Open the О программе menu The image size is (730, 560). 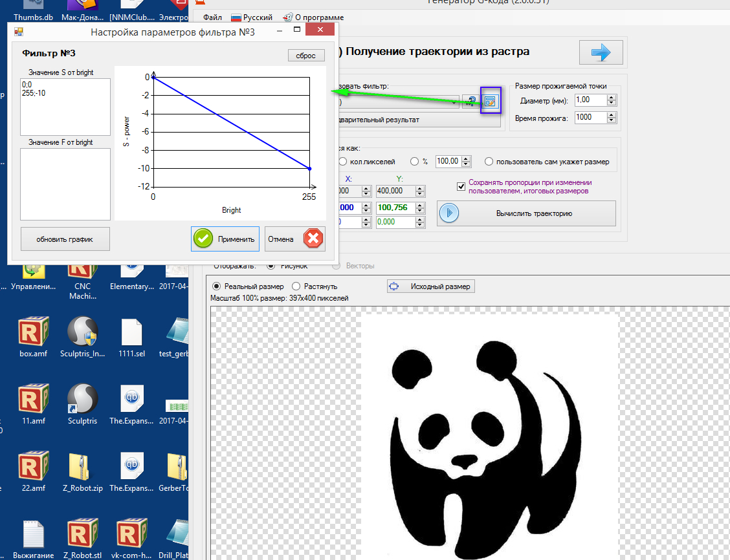(313, 17)
